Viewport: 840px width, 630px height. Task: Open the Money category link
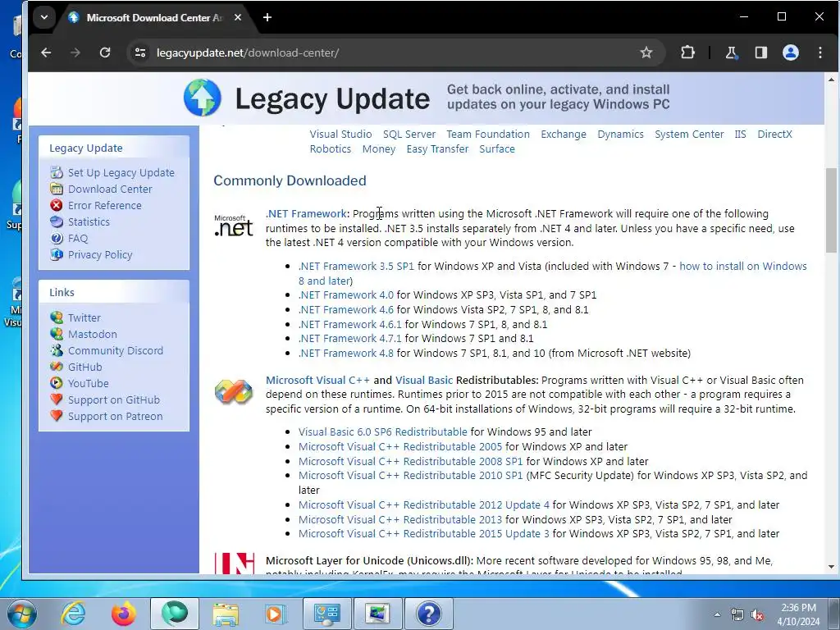(379, 149)
